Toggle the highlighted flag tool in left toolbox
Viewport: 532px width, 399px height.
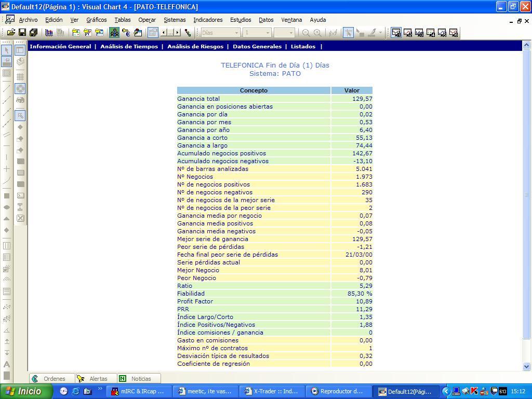coord(7,61)
